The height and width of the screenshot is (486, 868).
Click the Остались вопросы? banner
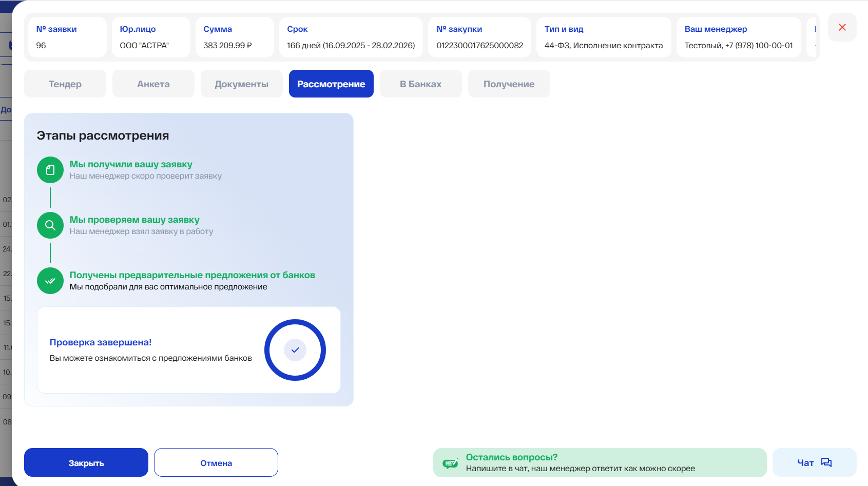tap(600, 462)
